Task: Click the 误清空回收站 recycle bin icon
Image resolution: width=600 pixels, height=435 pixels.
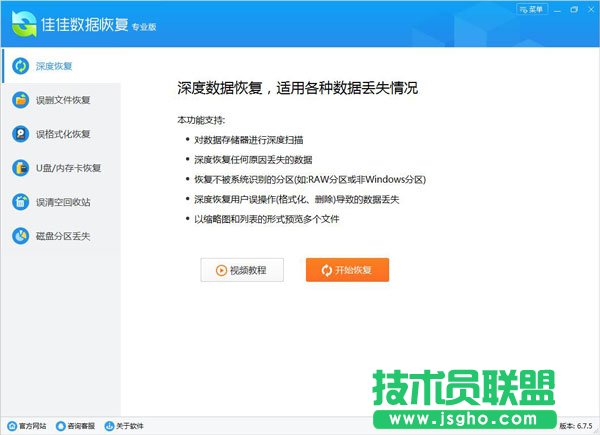Action: click(20, 202)
